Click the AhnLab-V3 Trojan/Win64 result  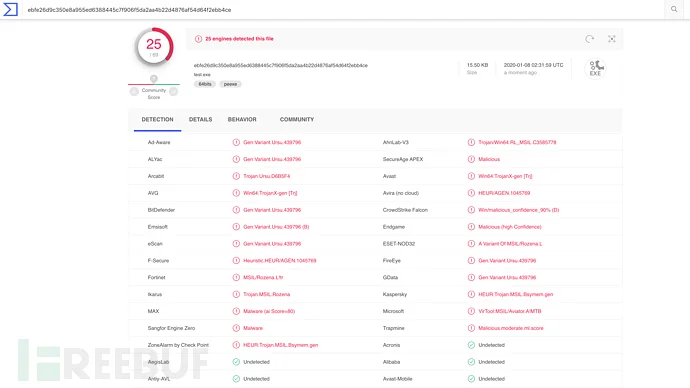click(x=517, y=143)
